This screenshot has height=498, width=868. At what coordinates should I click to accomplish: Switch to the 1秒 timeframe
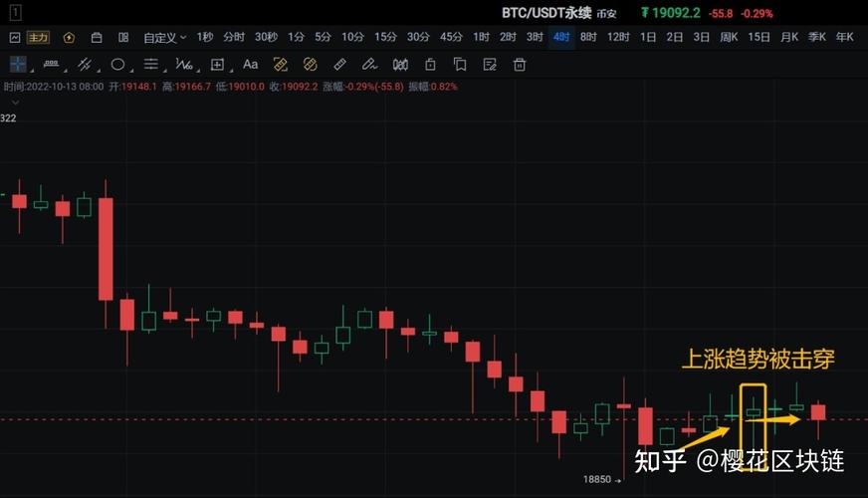(x=205, y=37)
